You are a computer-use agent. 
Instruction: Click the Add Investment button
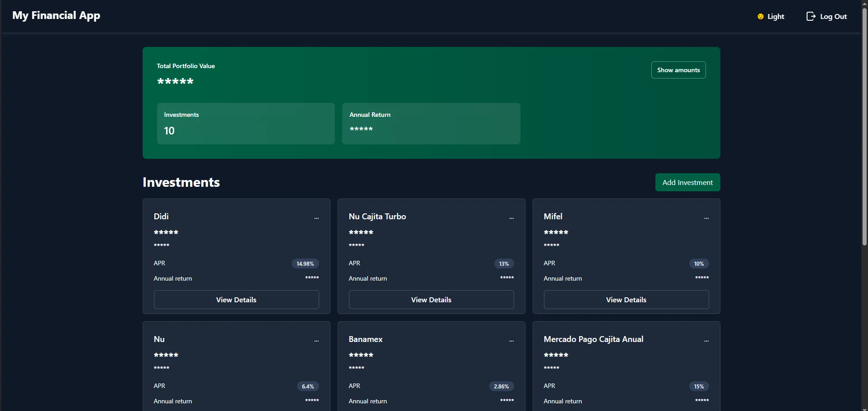pos(687,182)
